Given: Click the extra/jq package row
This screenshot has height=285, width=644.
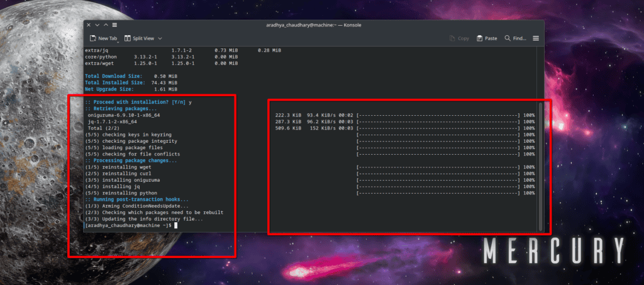Looking at the screenshot, I should 183,50.
